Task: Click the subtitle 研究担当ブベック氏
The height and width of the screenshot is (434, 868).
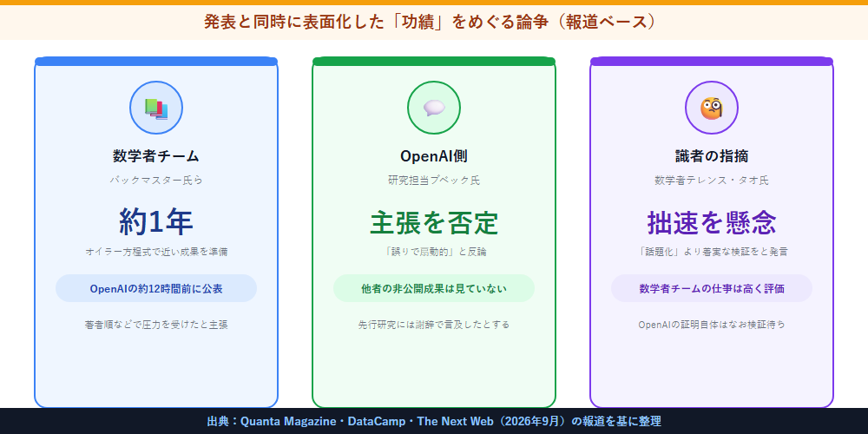Action: tap(434, 181)
